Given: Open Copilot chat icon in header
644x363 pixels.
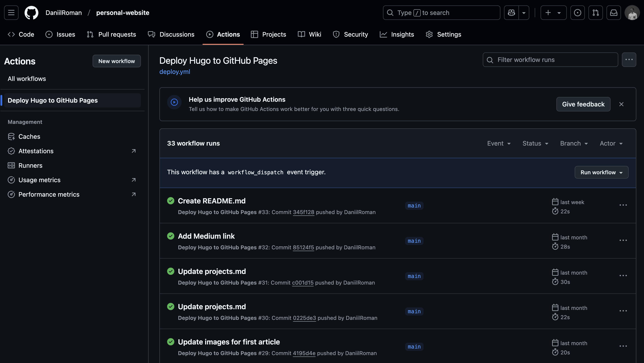Looking at the screenshot, I should coord(511,12).
